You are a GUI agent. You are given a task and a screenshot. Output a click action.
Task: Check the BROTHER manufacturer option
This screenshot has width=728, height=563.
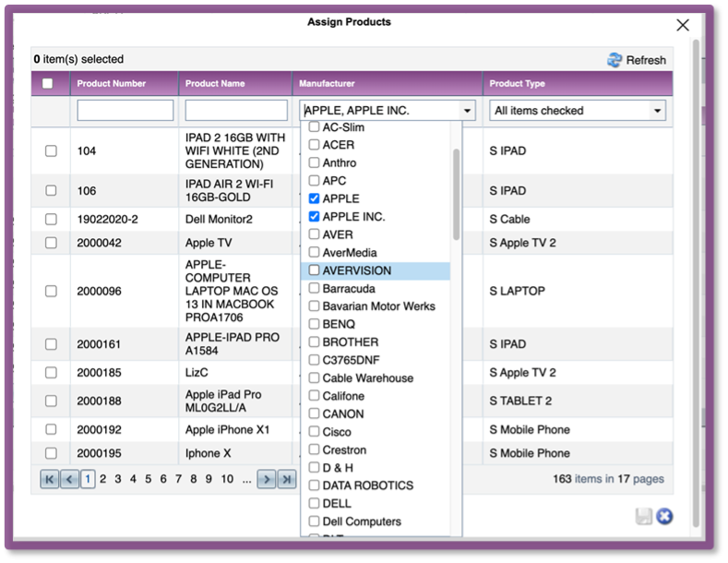click(x=315, y=341)
